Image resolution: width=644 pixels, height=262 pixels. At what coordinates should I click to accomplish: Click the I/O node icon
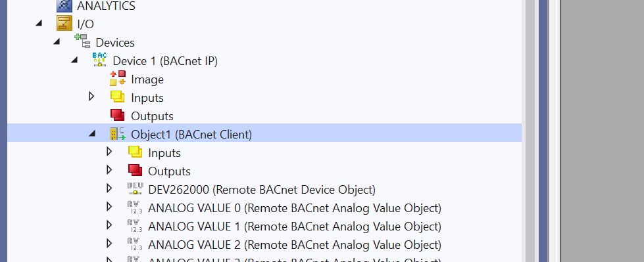pyautogui.click(x=64, y=24)
